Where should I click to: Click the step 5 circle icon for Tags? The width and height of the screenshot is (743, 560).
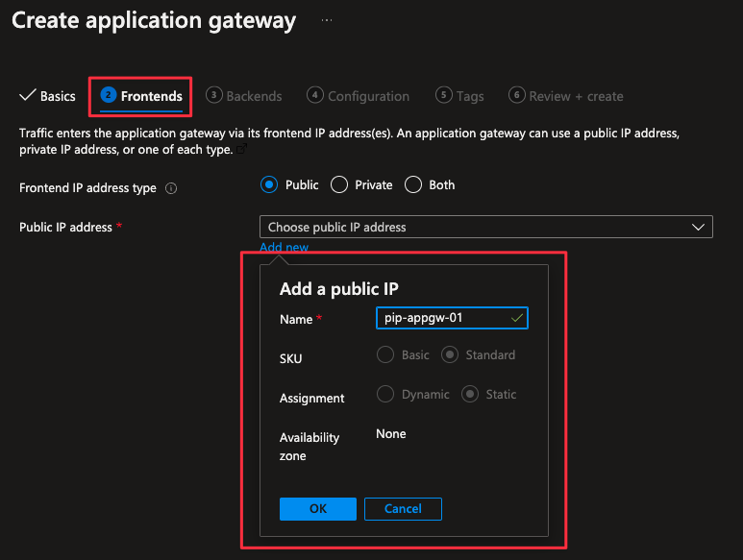click(443, 95)
